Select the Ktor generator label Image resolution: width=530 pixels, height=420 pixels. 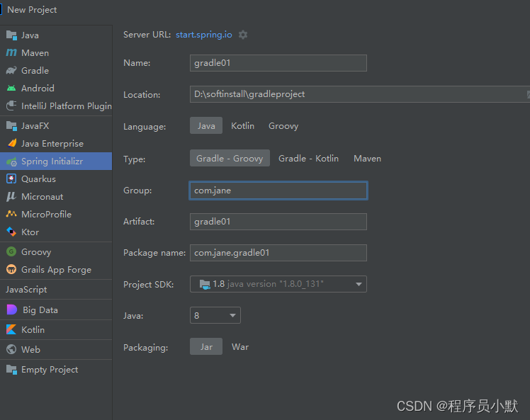tap(30, 232)
